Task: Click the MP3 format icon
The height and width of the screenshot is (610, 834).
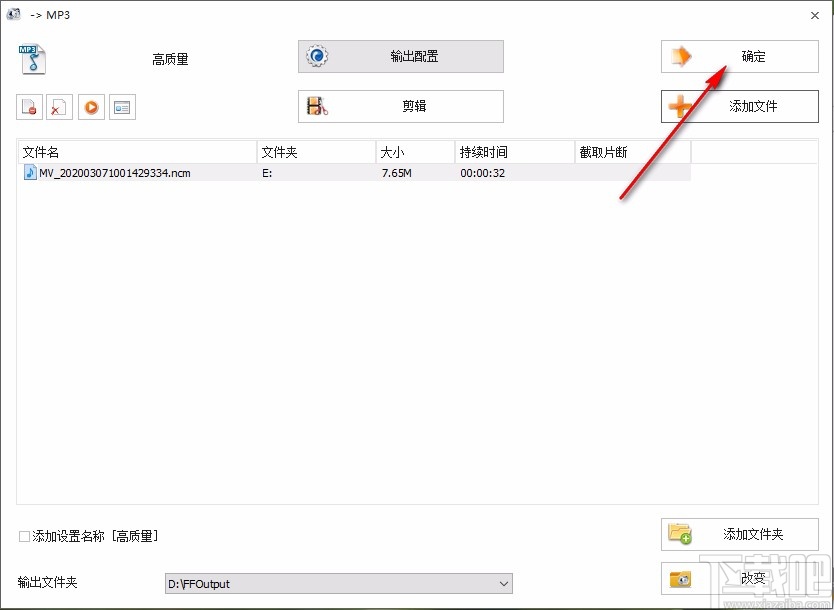Action: click(32, 59)
